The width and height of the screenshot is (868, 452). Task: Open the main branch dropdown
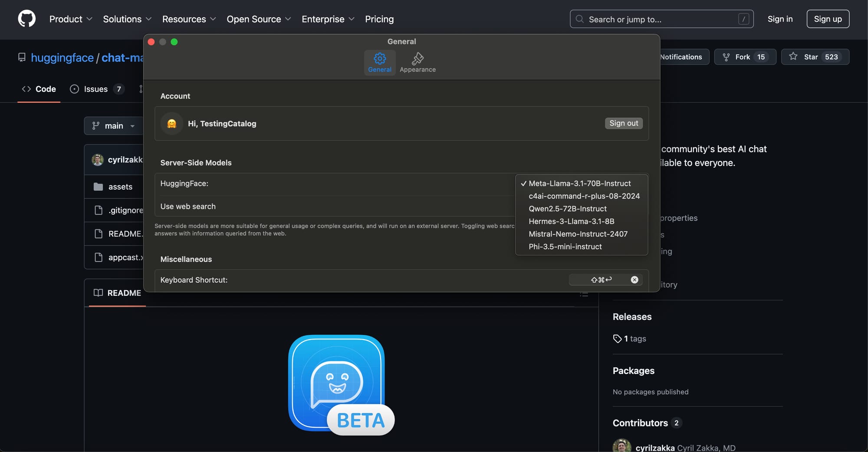pyautogui.click(x=114, y=126)
